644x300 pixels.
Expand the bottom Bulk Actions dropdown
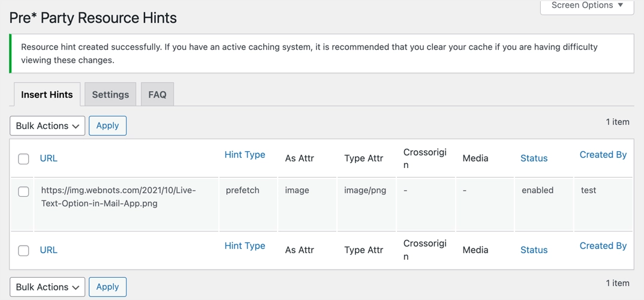pos(47,287)
